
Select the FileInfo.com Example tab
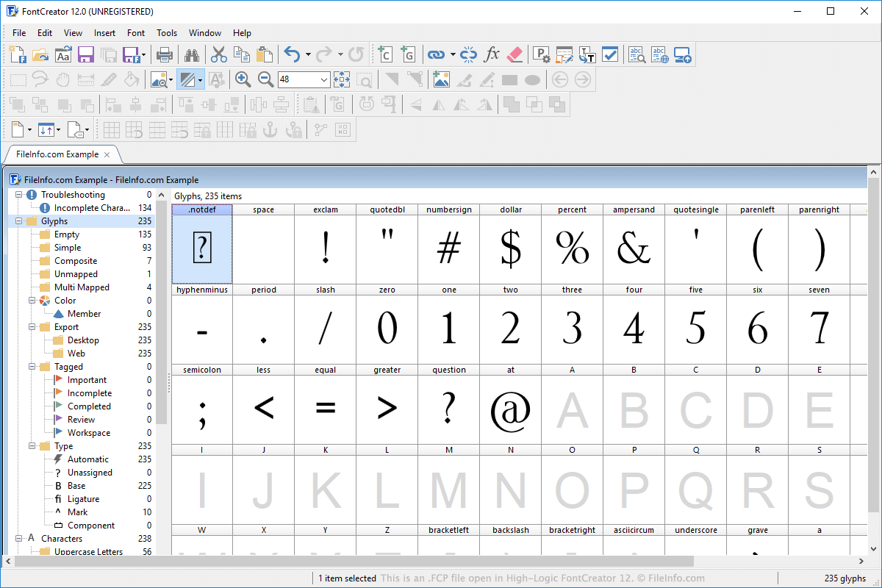coord(57,154)
